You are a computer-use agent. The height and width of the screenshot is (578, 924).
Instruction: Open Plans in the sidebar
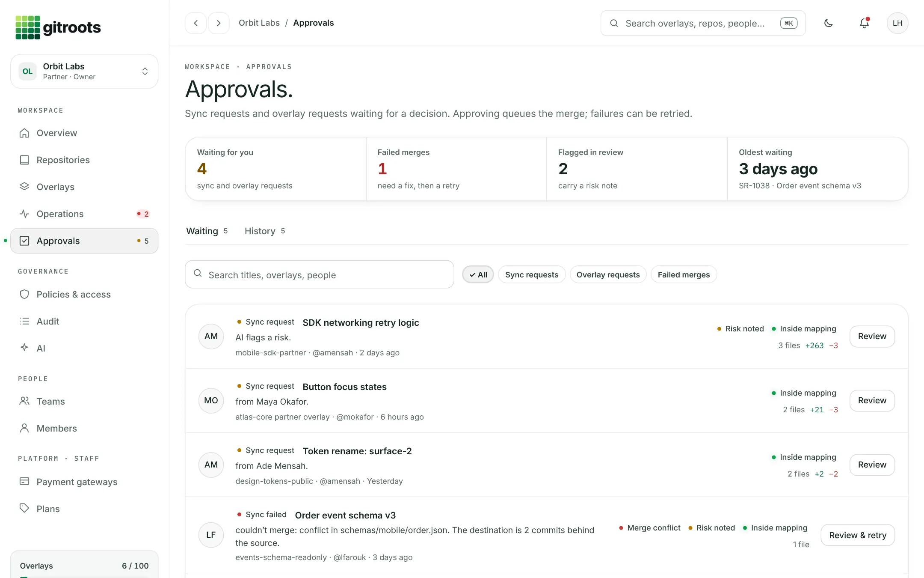tap(84, 509)
